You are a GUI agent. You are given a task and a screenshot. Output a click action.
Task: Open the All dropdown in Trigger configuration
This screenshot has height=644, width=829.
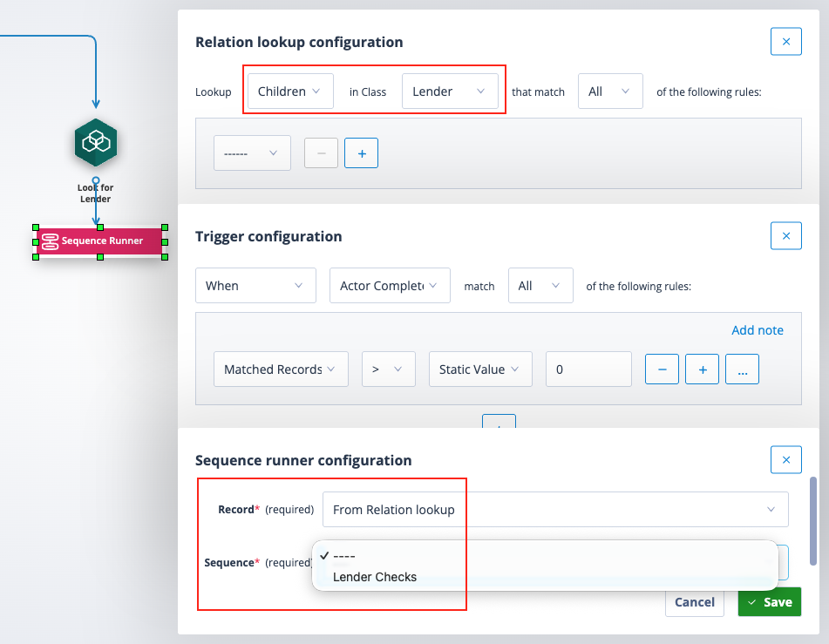pos(540,286)
